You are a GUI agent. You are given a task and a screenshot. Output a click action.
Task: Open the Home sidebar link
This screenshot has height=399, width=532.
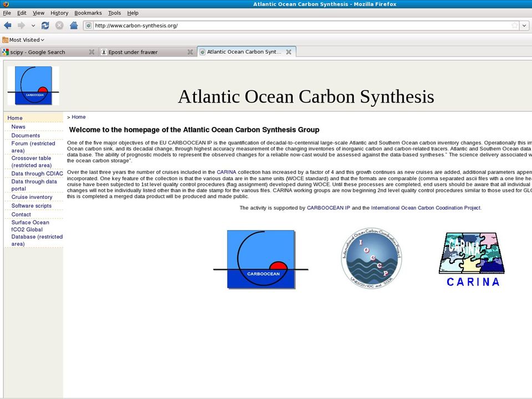pos(15,117)
